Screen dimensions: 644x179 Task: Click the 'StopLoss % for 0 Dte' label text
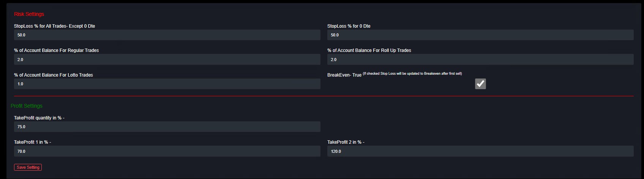[349, 26]
